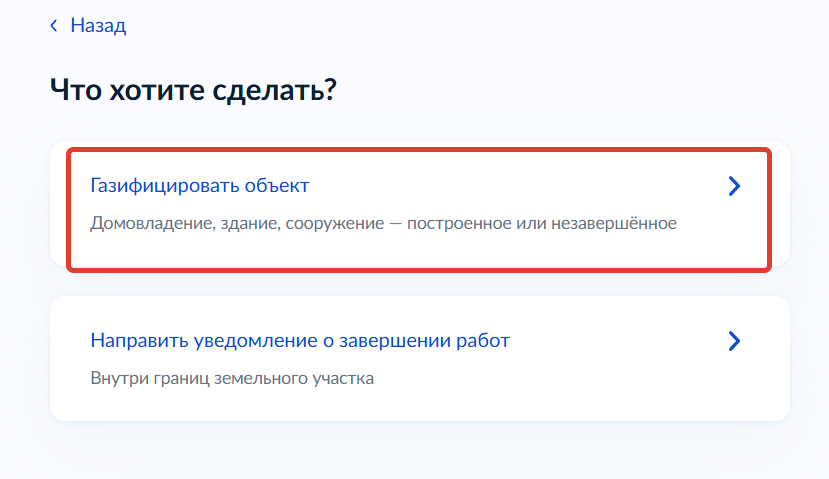Click the Внутри границ земельного участка subtitle
The image size is (829, 479).
[x=232, y=379]
